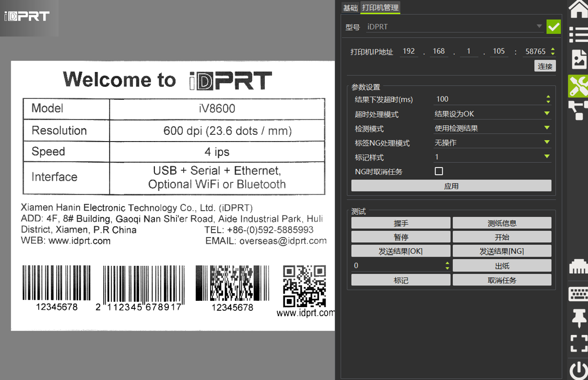Click the '2 112345 678917' barcode number
This screenshot has width=588, height=380.
point(139,307)
